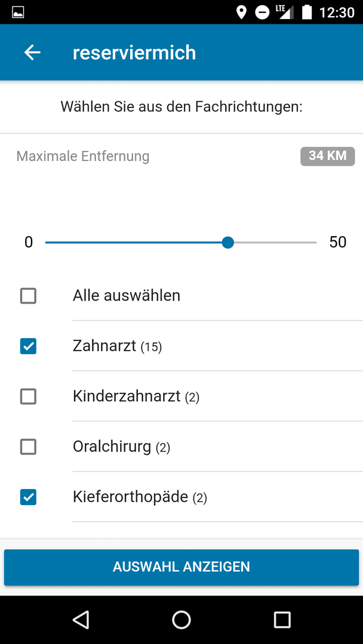Click the 34 KM distance badge
Image resolution: width=363 pixels, height=644 pixels.
tap(328, 156)
